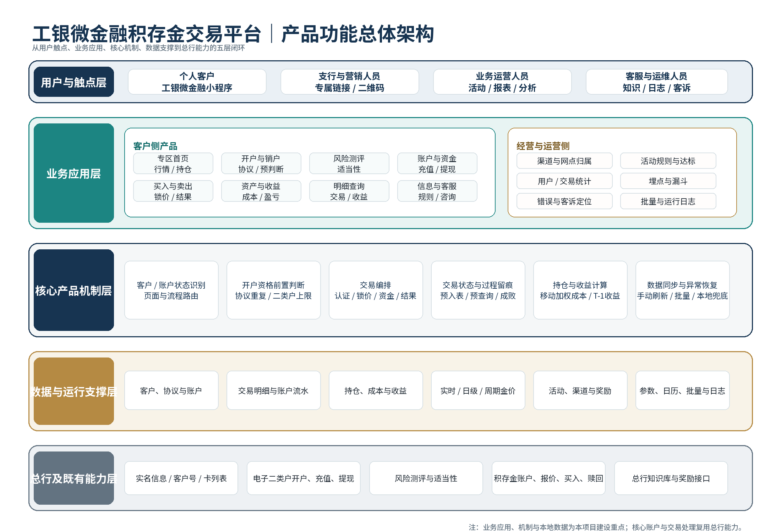The height and width of the screenshot is (532, 781).
Task: Click the 交易明细与账户流水 card
Action: 274,390
